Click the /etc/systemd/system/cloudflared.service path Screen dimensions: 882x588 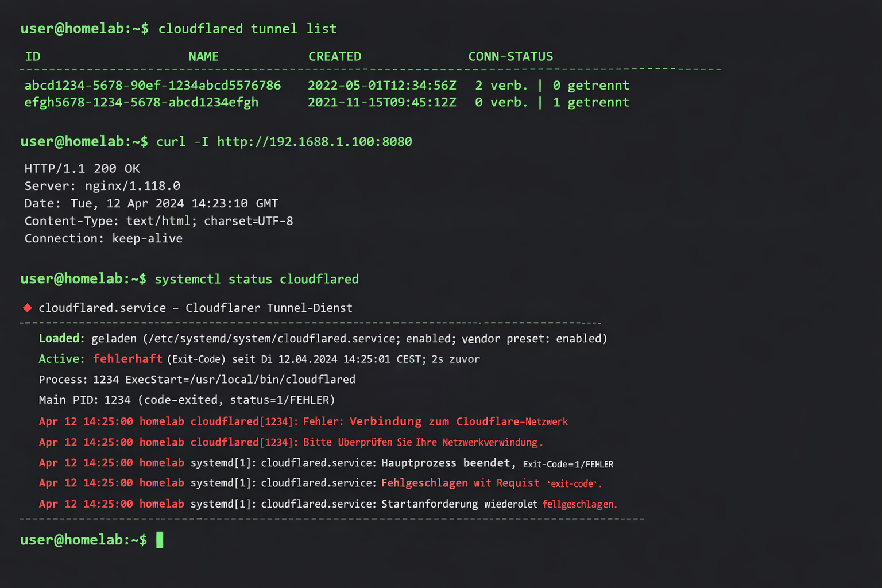(272, 339)
